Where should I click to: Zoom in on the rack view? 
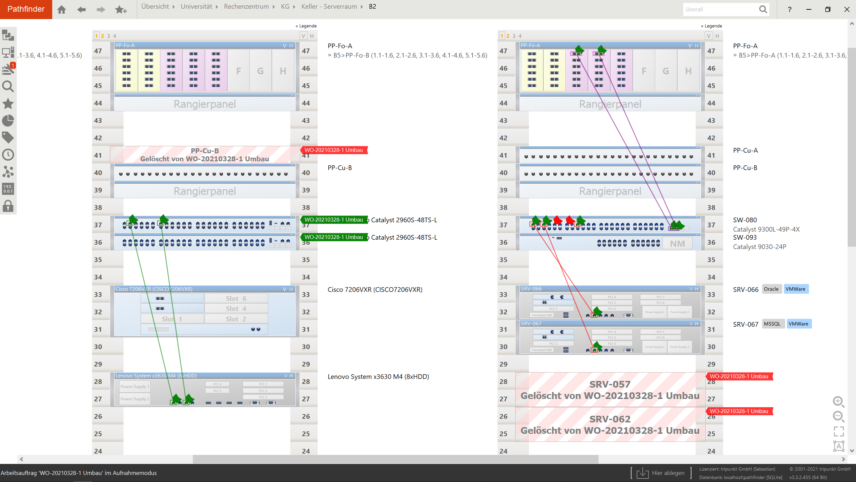838,401
